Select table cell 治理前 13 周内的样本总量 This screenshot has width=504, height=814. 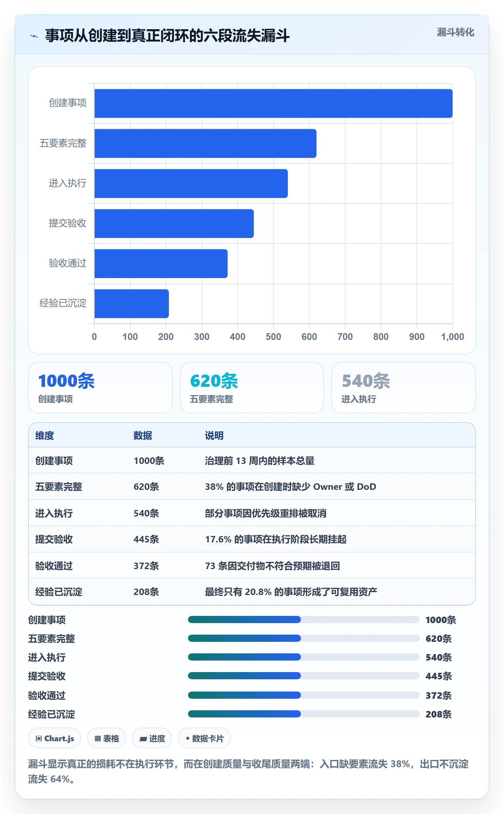click(x=260, y=461)
